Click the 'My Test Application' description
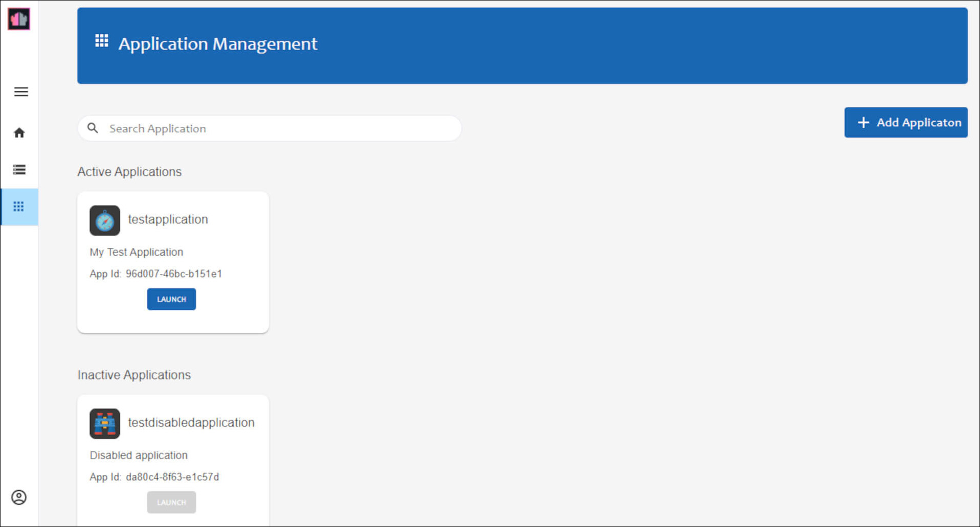Screen dimensions: 980x527 (137, 252)
